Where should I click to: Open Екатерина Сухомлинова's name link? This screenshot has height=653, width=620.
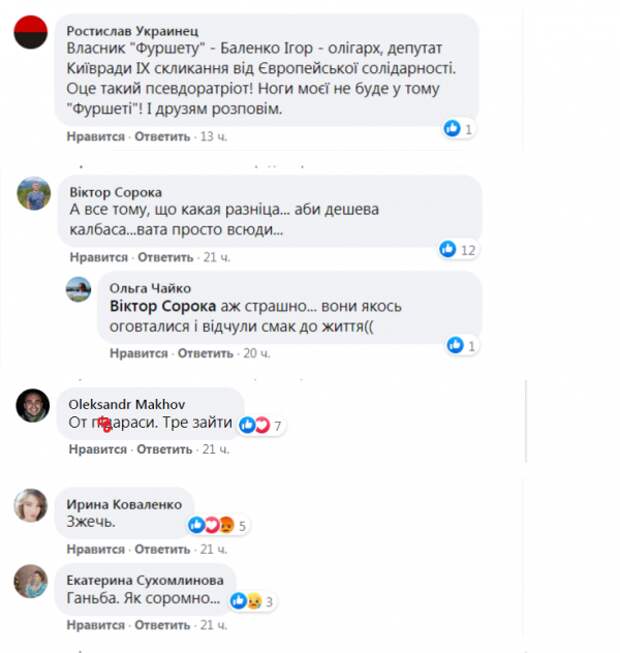[x=145, y=580]
